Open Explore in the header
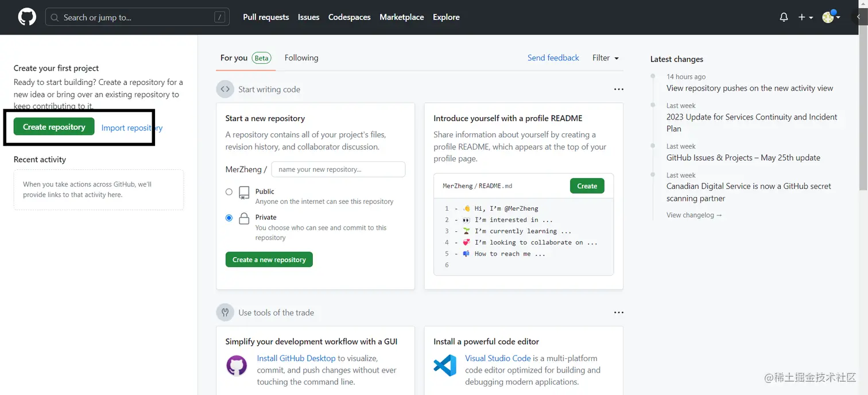This screenshot has width=868, height=395. point(446,17)
